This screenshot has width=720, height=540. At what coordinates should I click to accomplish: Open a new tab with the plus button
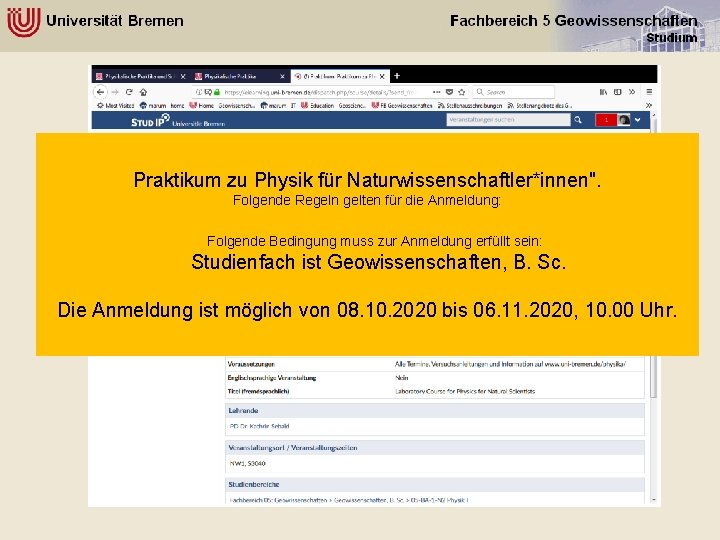click(x=397, y=76)
